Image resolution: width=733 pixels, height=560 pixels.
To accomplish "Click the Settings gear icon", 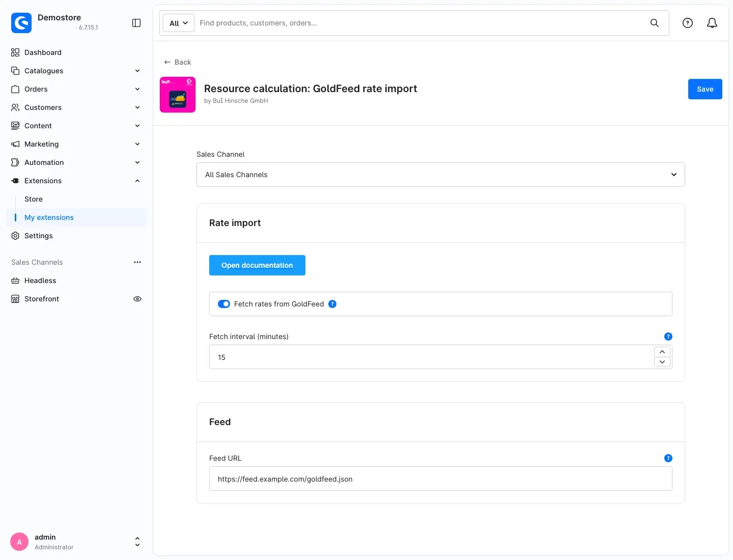I will (x=15, y=236).
